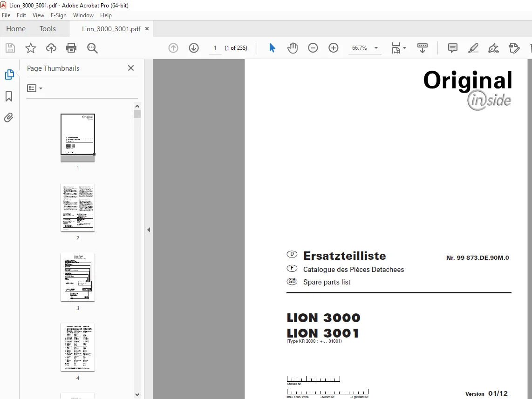Add a sticky note comment
Viewport: 532px width, 399px height.
click(453, 48)
